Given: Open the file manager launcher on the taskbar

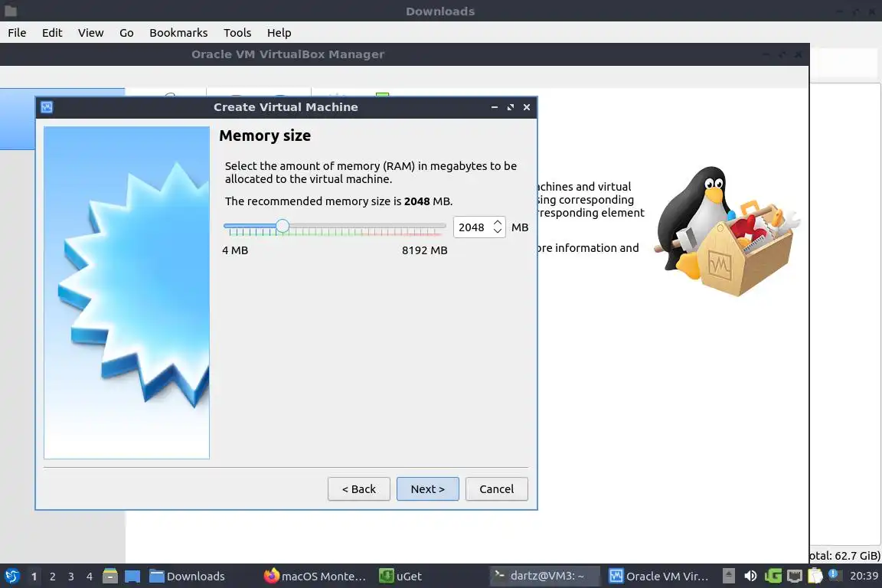Looking at the screenshot, I should click(110, 576).
